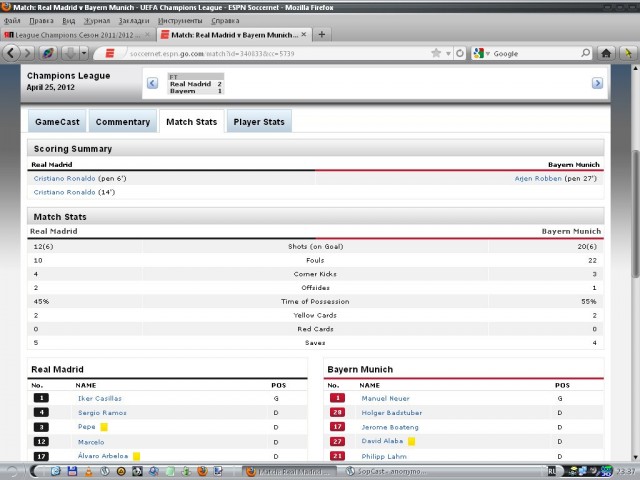Show next match with right arrow
This screenshot has height=480, width=640.
pyautogui.click(x=597, y=83)
